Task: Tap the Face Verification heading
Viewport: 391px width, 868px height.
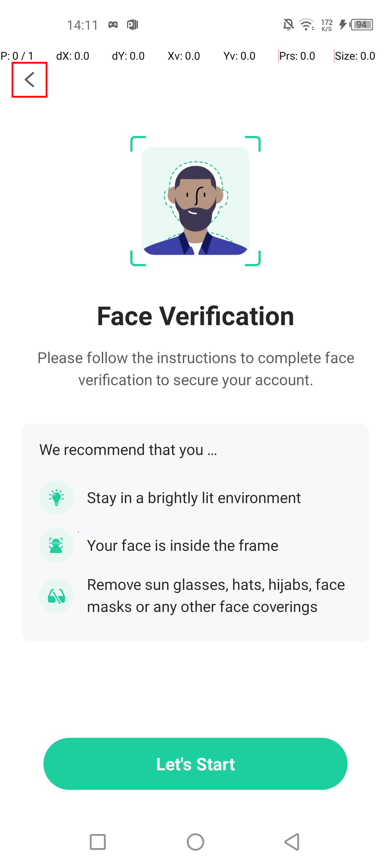Action: click(195, 316)
